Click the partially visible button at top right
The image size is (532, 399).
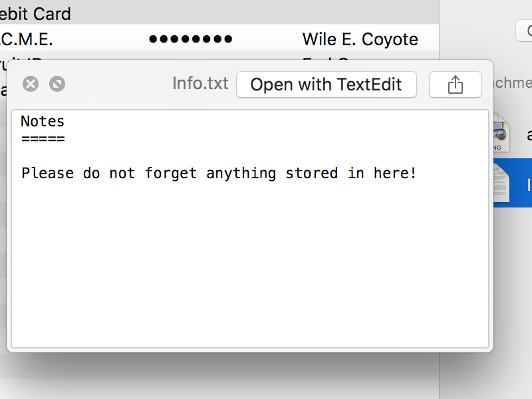point(524,31)
